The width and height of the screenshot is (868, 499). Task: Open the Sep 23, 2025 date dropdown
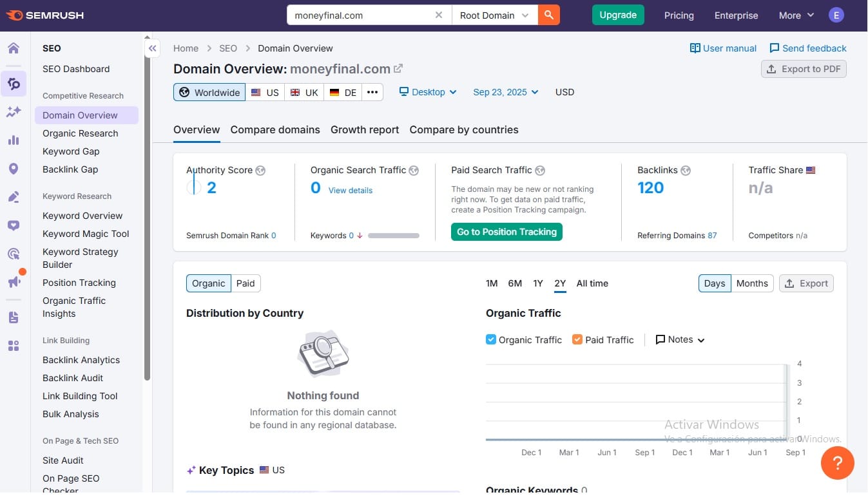pos(505,92)
